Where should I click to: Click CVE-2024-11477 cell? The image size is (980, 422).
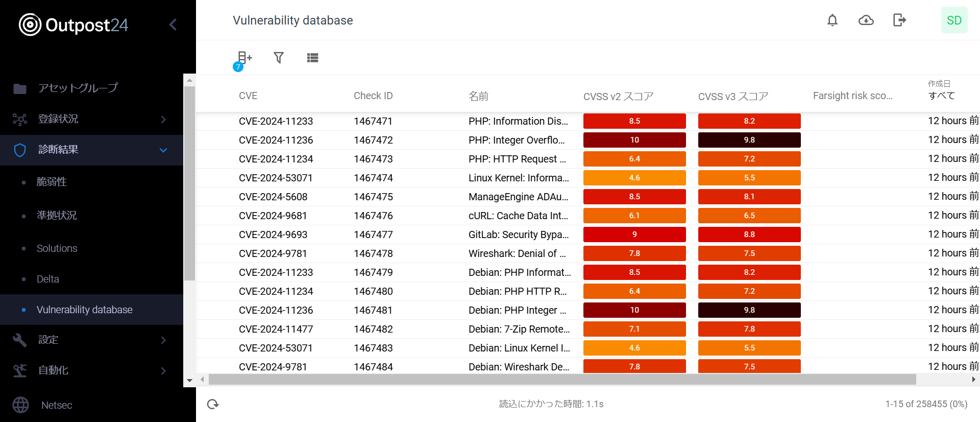coord(276,329)
